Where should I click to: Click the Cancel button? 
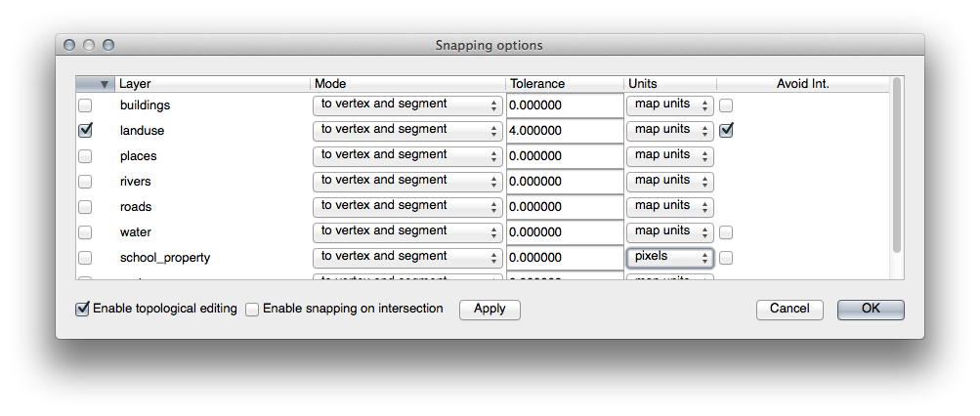pyautogui.click(x=789, y=309)
